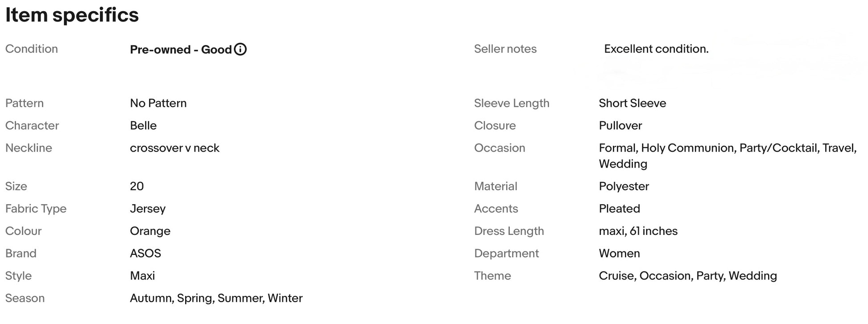Select the Orange colour value

coord(150,231)
